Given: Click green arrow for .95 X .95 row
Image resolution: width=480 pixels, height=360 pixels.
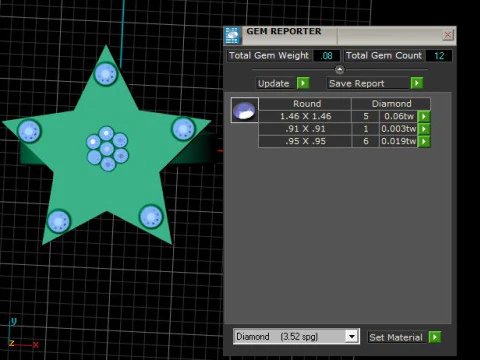Looking at the screenshot, I should pyautogui.click(x=424, y=141).
